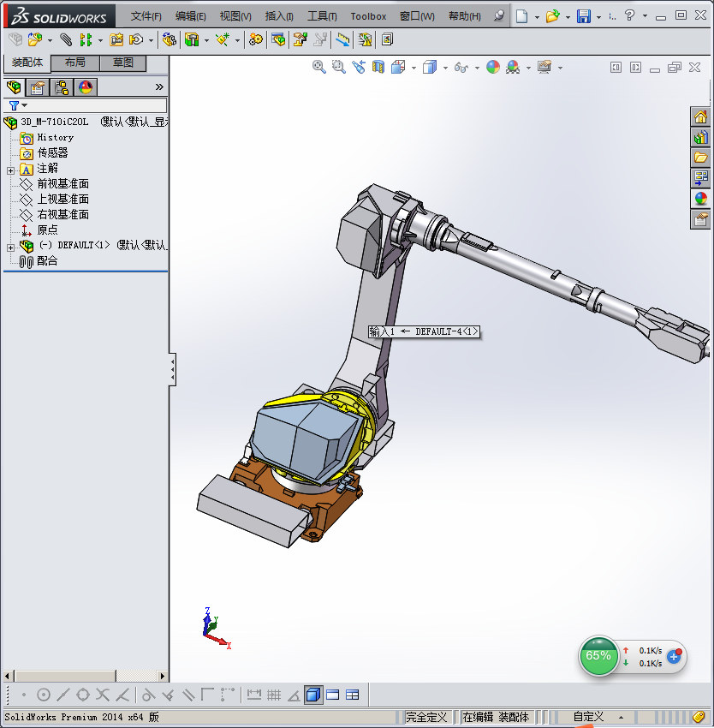
Task: Click the 配合 mates folder
Action: coord(47,261)
